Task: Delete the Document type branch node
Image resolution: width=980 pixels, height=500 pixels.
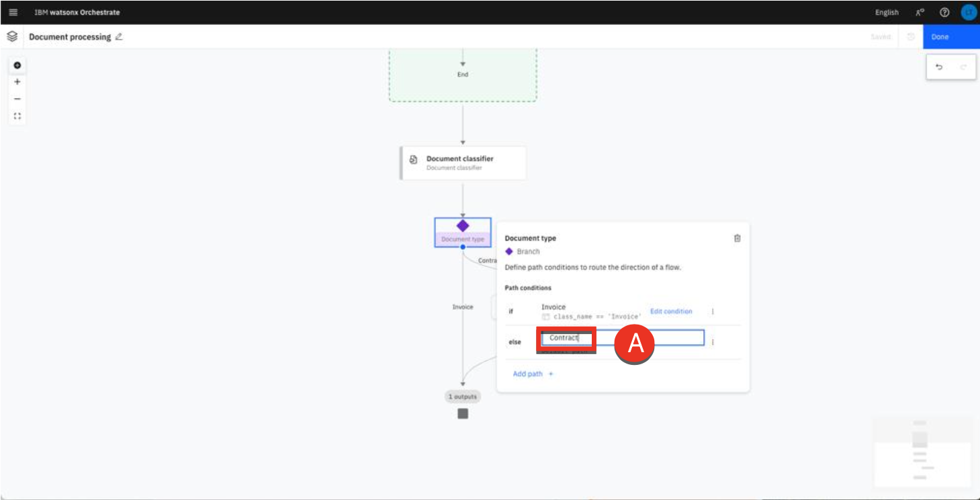Action: [x=737, y=238]
